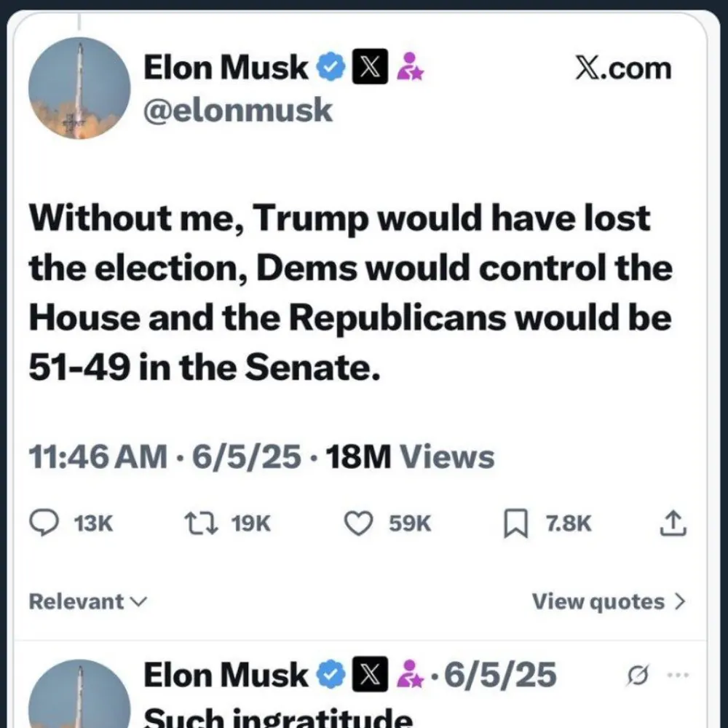Click the @elonmusk handle

[x=238, y=111]
